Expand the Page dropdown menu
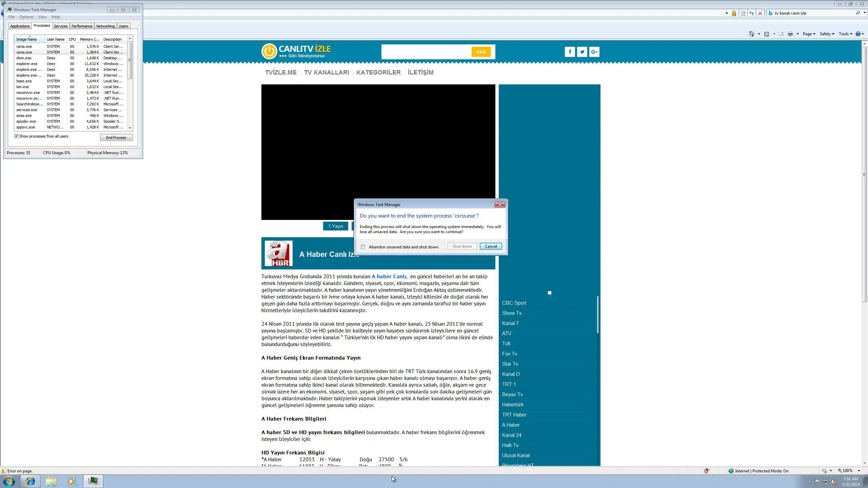Screen dimensions: 868x488 (809, 34)
